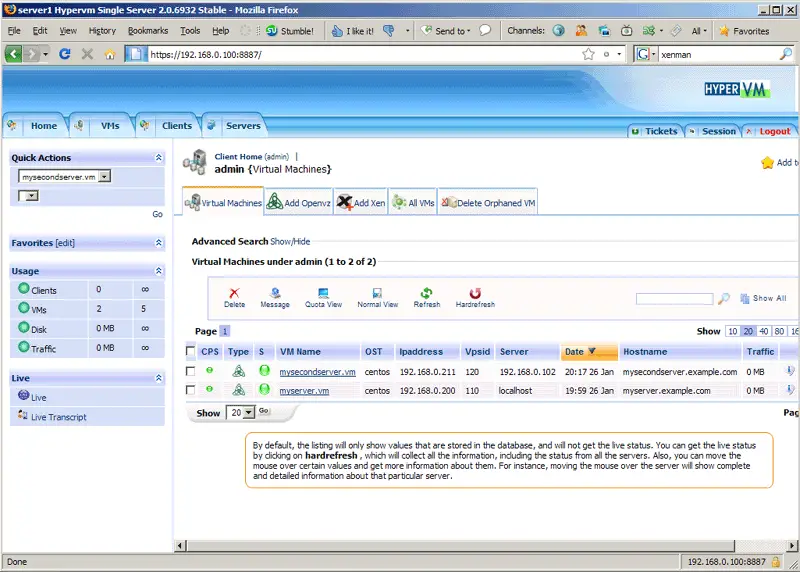Click the Live Transcript icon
Screen dimensions: 800x572
pos(22,415)
